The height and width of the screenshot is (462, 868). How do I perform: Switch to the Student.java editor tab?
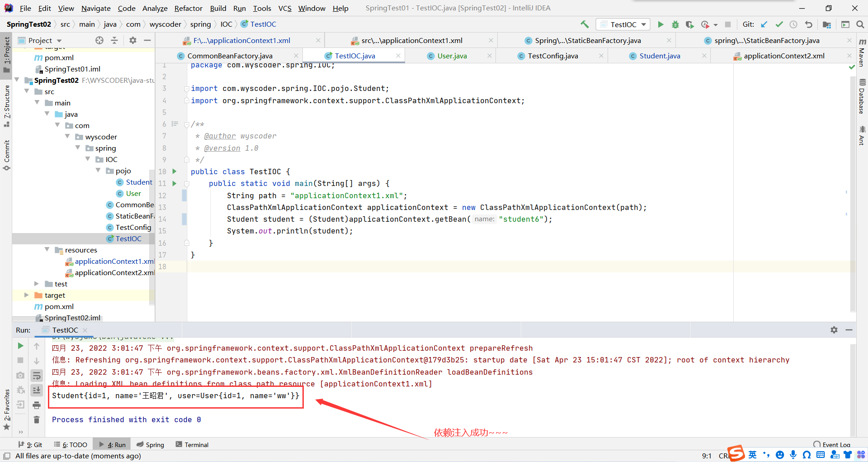(x=660, y=56)
